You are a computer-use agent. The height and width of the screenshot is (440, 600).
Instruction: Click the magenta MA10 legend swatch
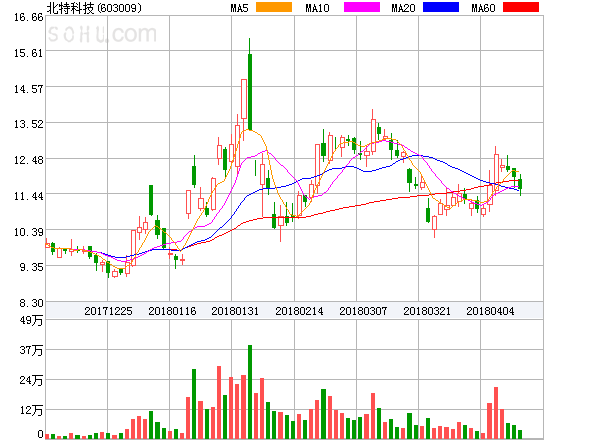(362, 7)
